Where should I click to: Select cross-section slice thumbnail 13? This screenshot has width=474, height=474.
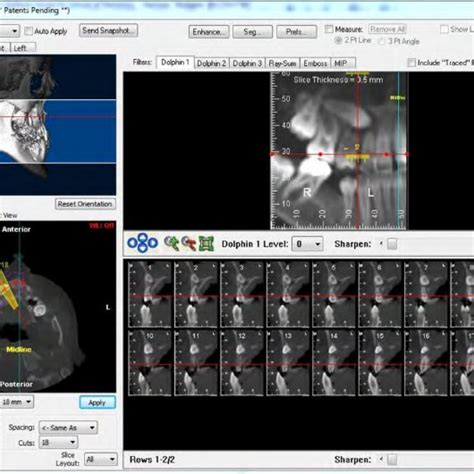tap(288, 363)
